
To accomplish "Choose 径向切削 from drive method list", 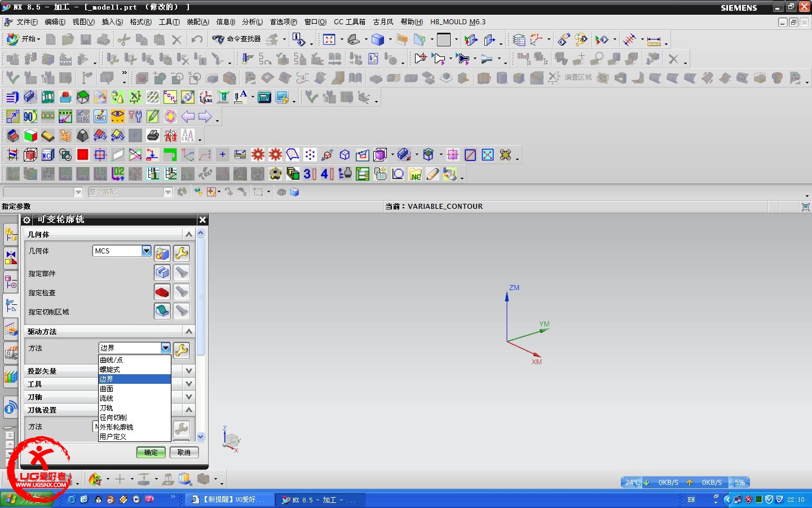I will (135, 417).
